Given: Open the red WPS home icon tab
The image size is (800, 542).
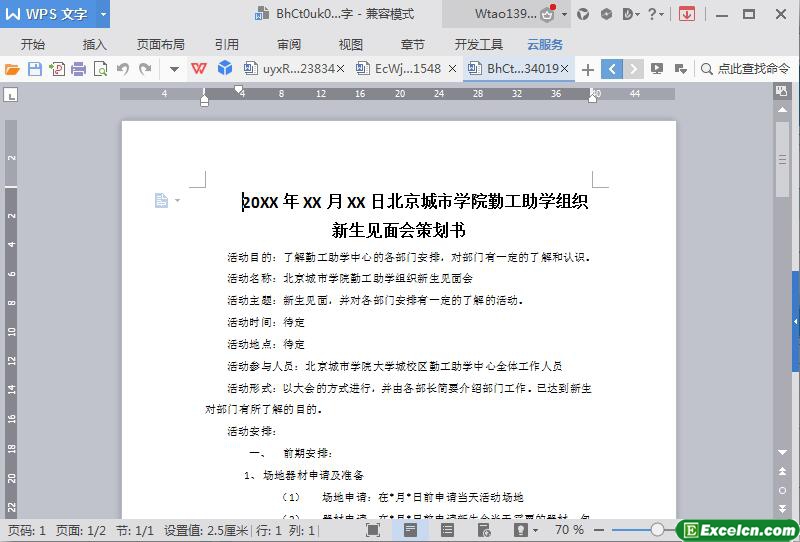Looking at the screenshot, I should pyautogui.click(x=198, y=68).
